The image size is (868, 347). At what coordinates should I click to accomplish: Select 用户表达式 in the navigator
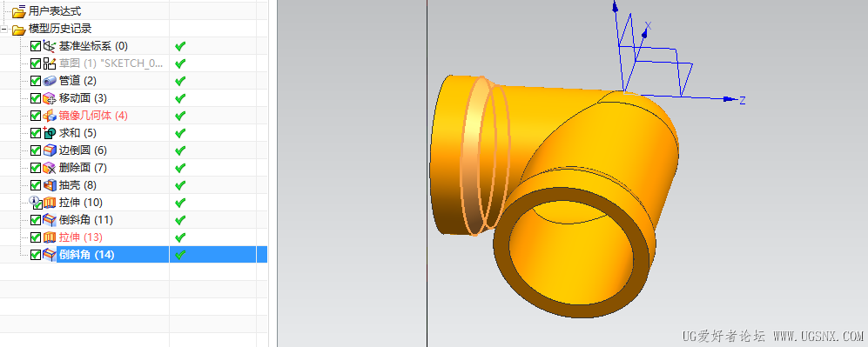pyautogui.click(x=55, y=11)
